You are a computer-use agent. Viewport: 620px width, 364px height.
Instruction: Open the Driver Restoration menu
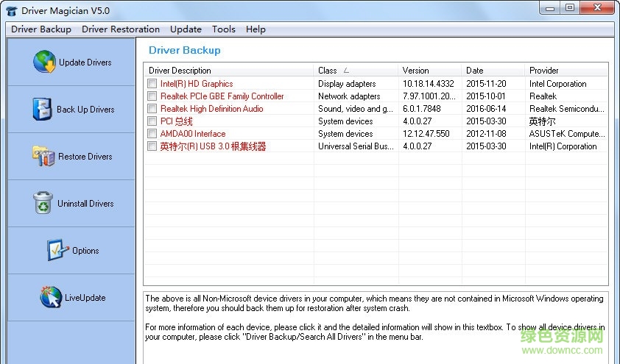pos(121,29)
